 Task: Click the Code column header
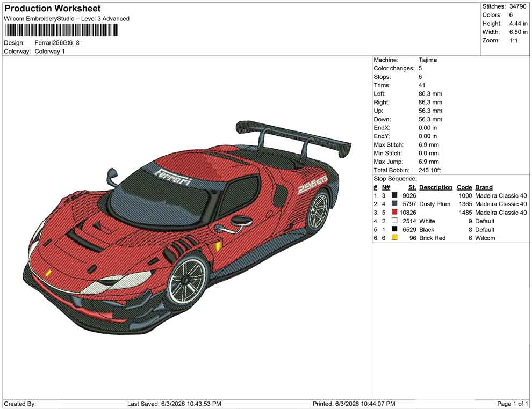coord(464,187)
